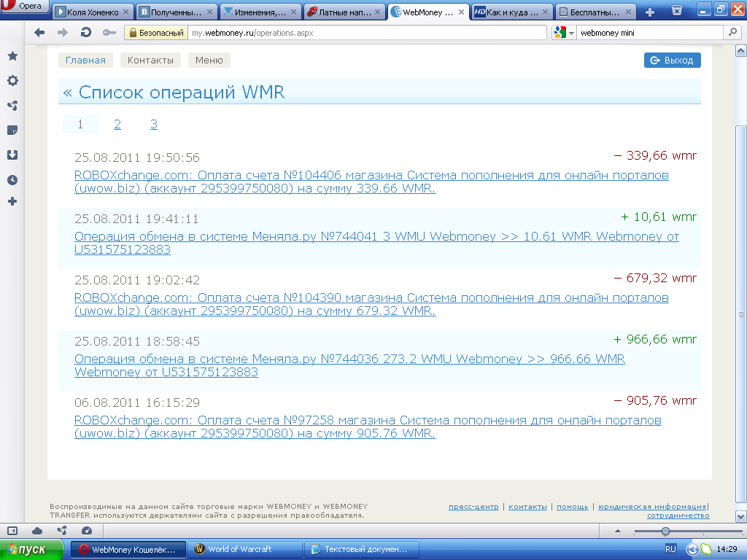
Task: Click the Безопасный security badge
Action: tap(155, 32)
